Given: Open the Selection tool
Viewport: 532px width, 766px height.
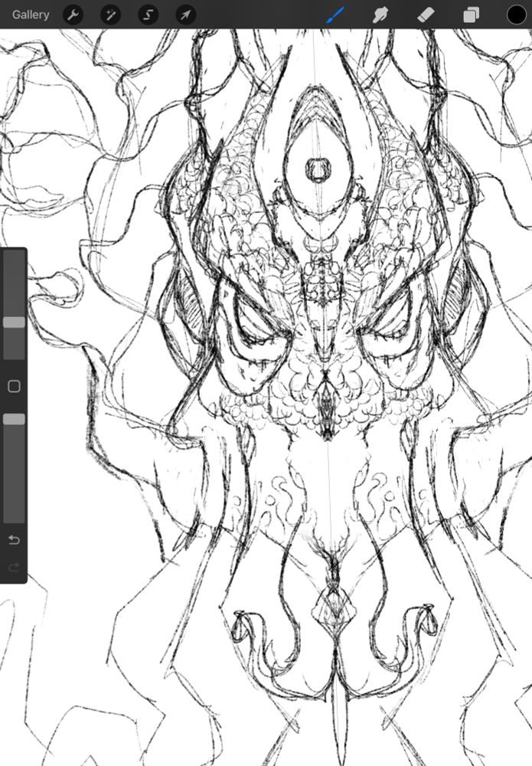Looking at the screenshot, I should pyautogui.click(x=148, y=15).
